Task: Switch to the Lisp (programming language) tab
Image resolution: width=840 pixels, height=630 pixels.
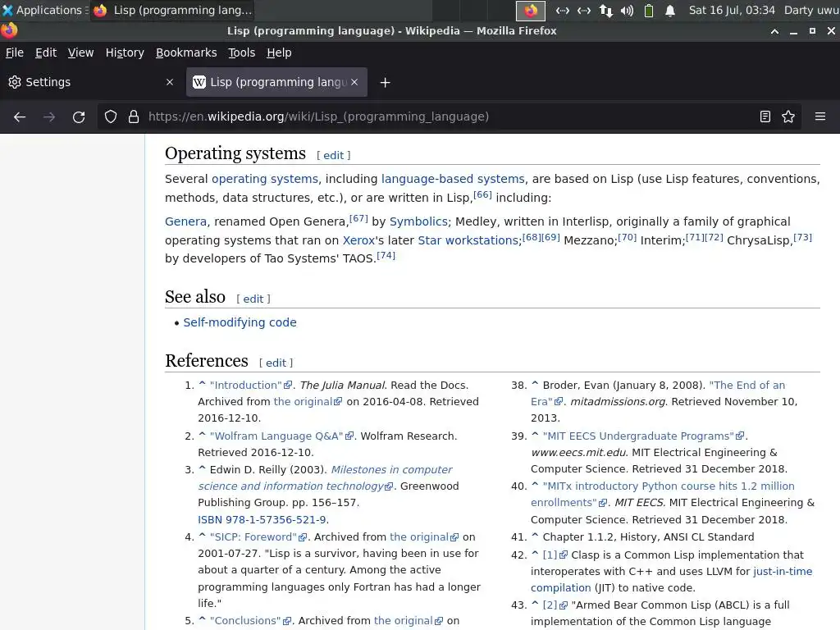Action: [276, 82]
